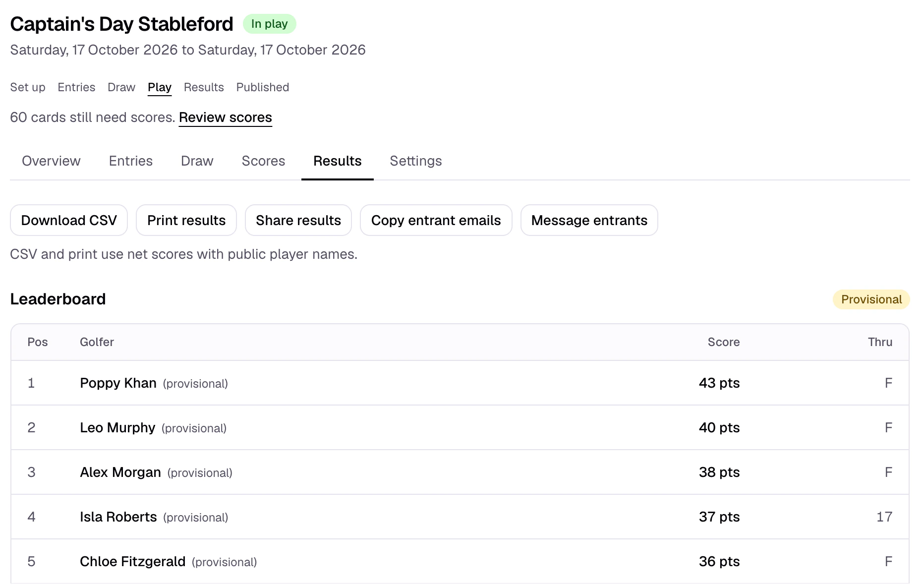Go to the Published stage
The height and width of the screenshot is (585, 924).
click(263, 87)
